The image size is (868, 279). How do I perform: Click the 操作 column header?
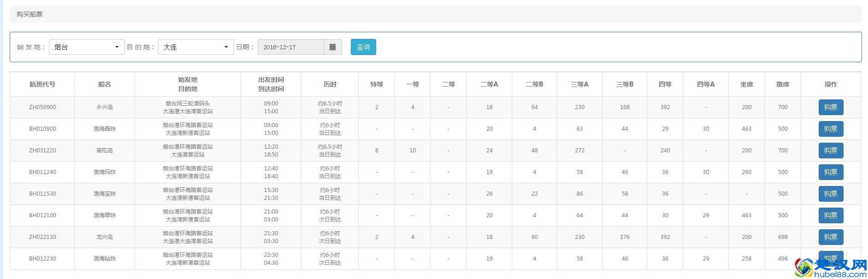coord(831,84)
